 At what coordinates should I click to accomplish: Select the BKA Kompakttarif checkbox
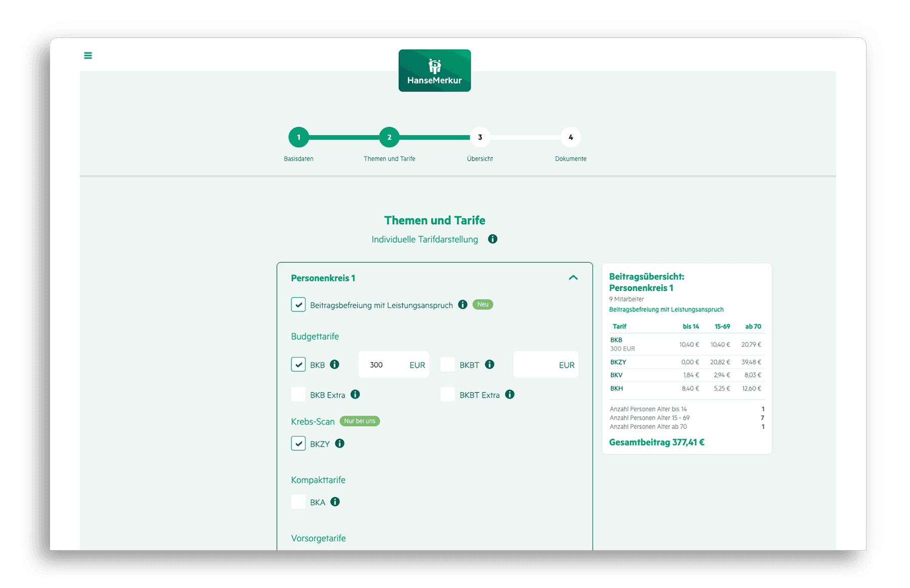click(x=298, y=502)
